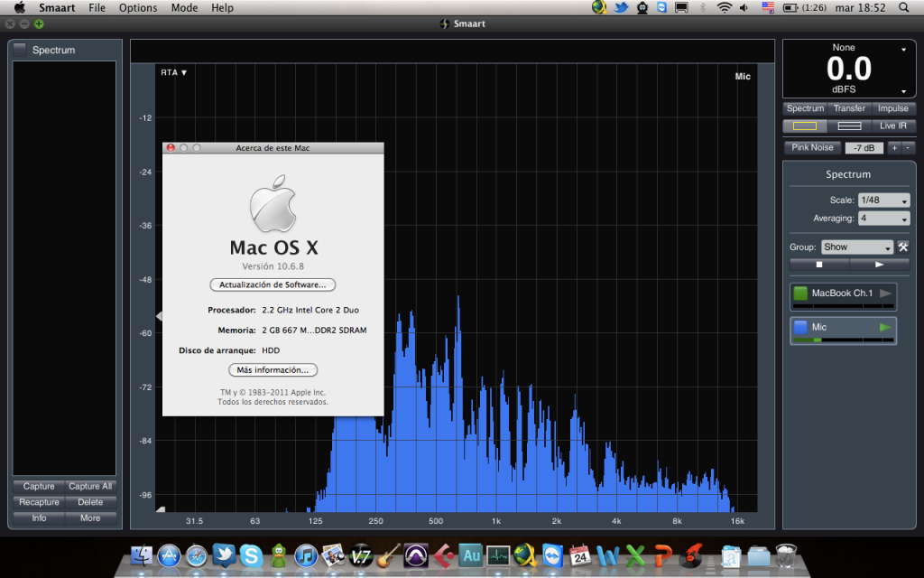Open the Averaging dropdown
Image resolution: width=924 pixels, height=578 pixels.
[884, 219]
